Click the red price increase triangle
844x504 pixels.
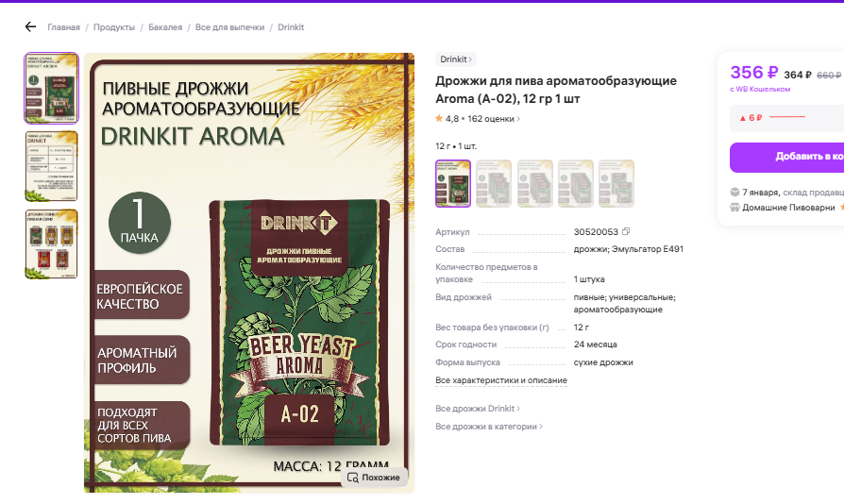(x=743, y=118)
